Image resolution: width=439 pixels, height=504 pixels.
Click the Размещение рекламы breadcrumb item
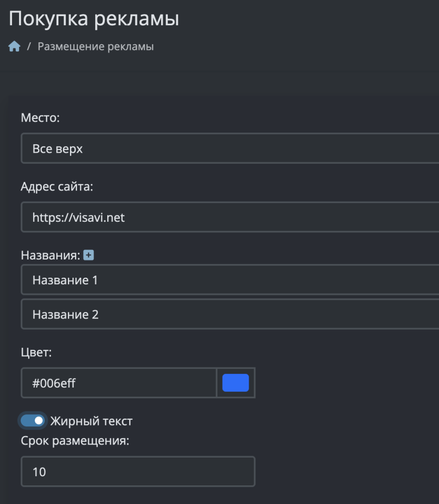pyautogui.click(x=96, y=47)
